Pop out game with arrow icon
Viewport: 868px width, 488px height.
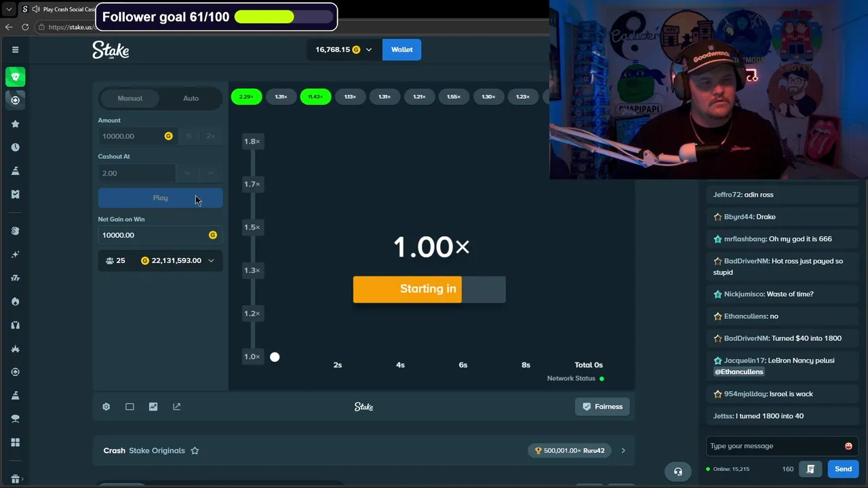click(x=177, y=407)
